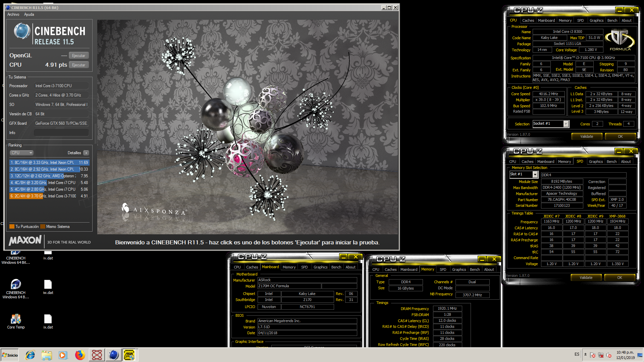Open CINEBENCH Windows 64 Bit desktop shortcut
Viewport: 644px width, 362px height.
(16, 257)
